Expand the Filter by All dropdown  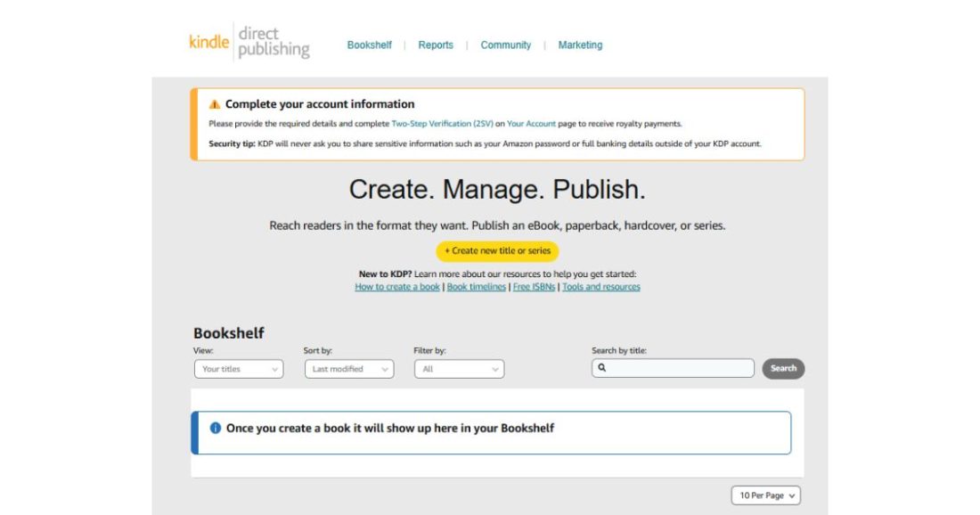click(459, 369)
